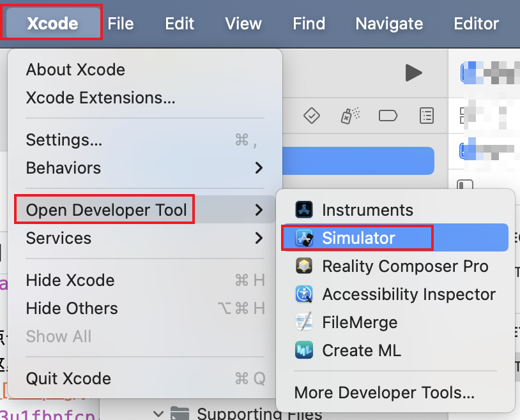The height and width of the screenshot is (420, 520).
Task: Open the report navigator list icon
Action: pyautogui.click(x=426, y=116)
